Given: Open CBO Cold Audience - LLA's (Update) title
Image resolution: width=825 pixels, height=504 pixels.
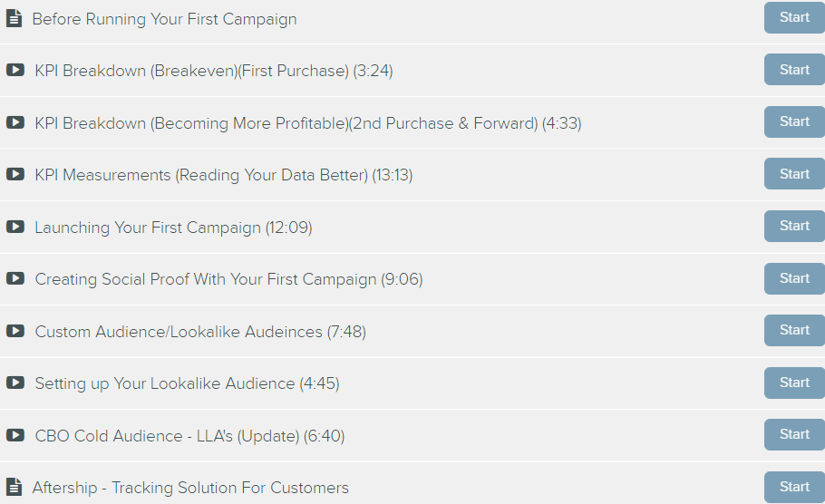Looking at the screenshot, I should pyautogui.click(x=190, y=436).
